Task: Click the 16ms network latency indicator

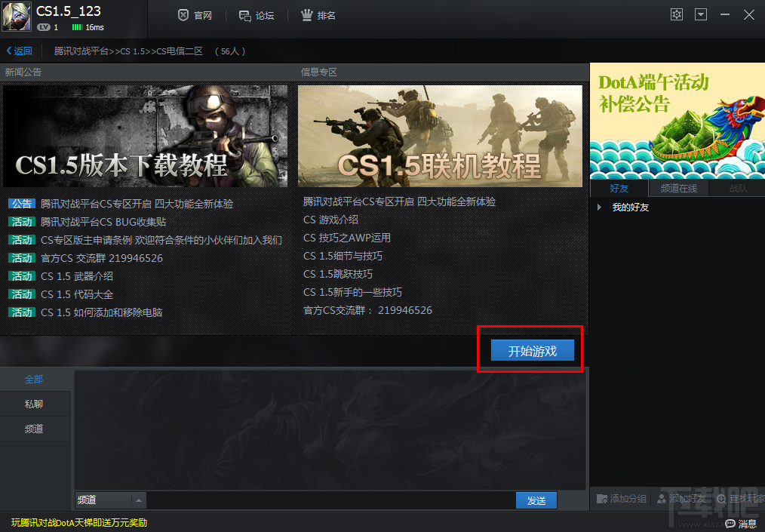Action: click(x=88, y=27)
